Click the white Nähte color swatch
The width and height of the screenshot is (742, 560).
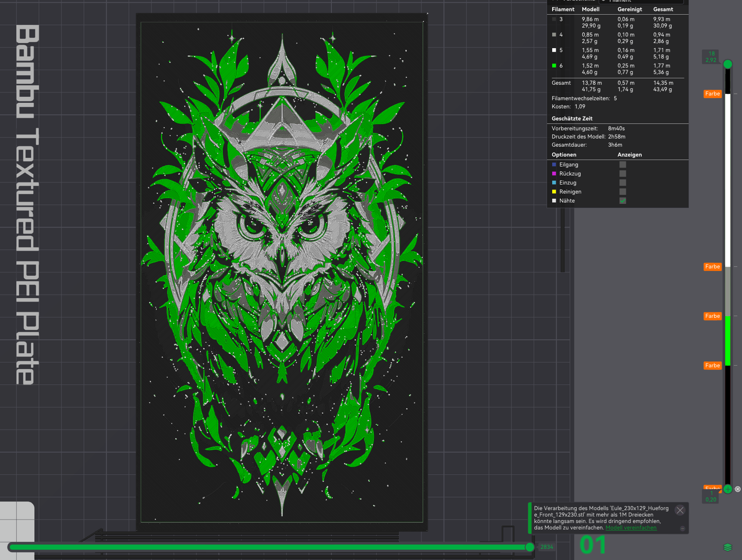(x=554, y=201)
